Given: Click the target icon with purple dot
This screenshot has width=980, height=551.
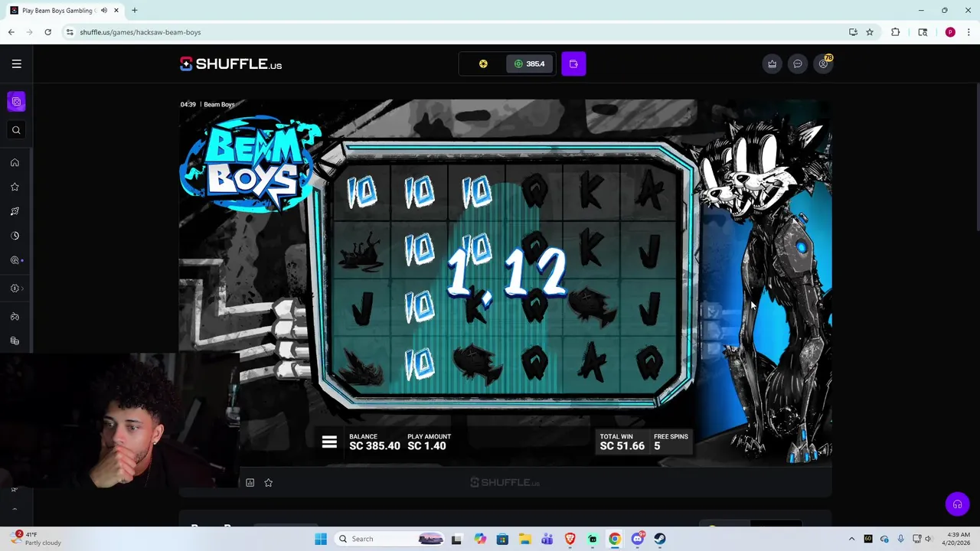Looking at the screenshot, I should coord(15,260).
